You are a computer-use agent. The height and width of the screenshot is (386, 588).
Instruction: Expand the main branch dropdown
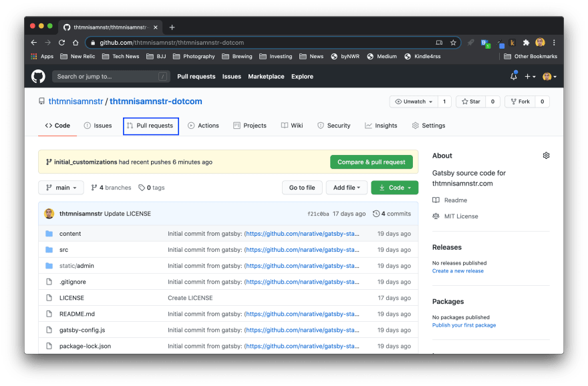pos(61,188)
